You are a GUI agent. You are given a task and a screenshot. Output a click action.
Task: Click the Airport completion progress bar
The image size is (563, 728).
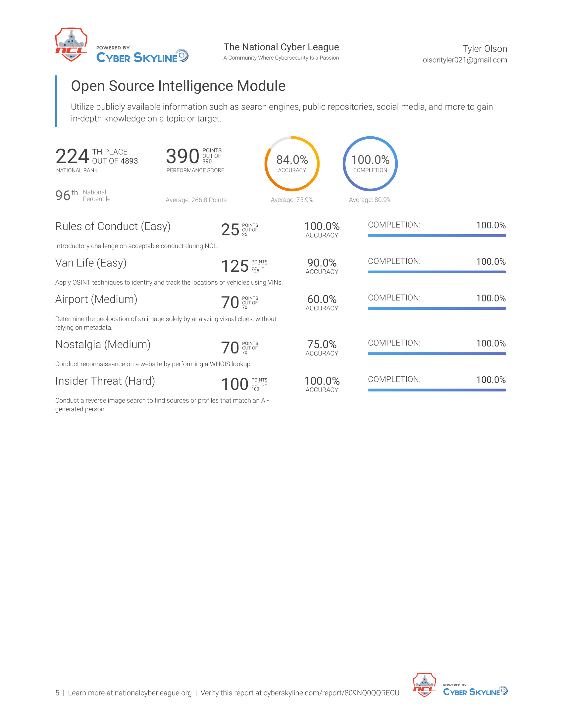[436, 308]
